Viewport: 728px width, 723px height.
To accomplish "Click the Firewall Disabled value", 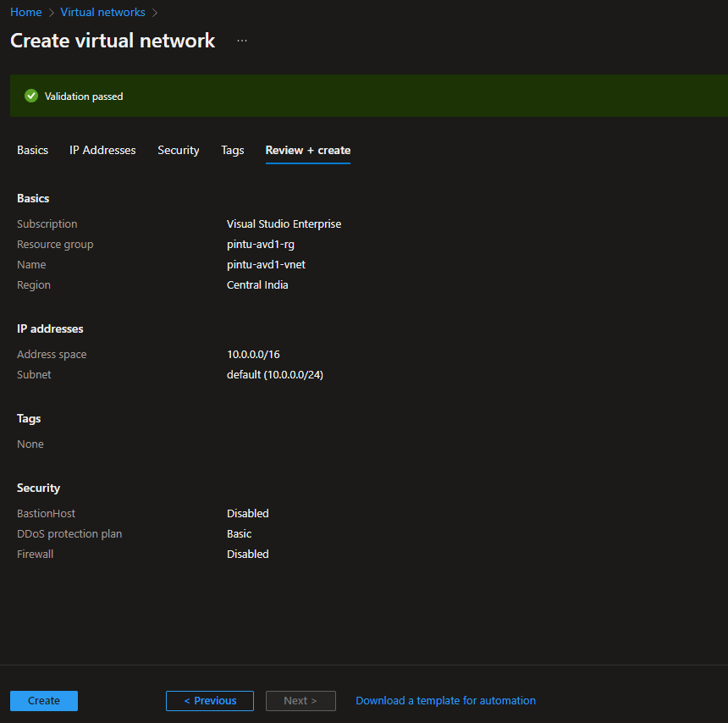I will [247, 554].
